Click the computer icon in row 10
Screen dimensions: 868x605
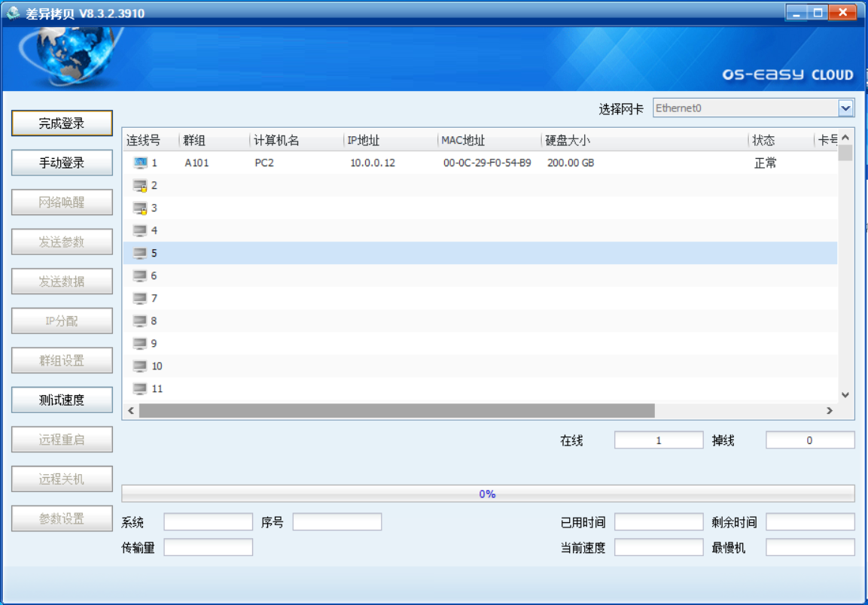click(x=140, y=366)
